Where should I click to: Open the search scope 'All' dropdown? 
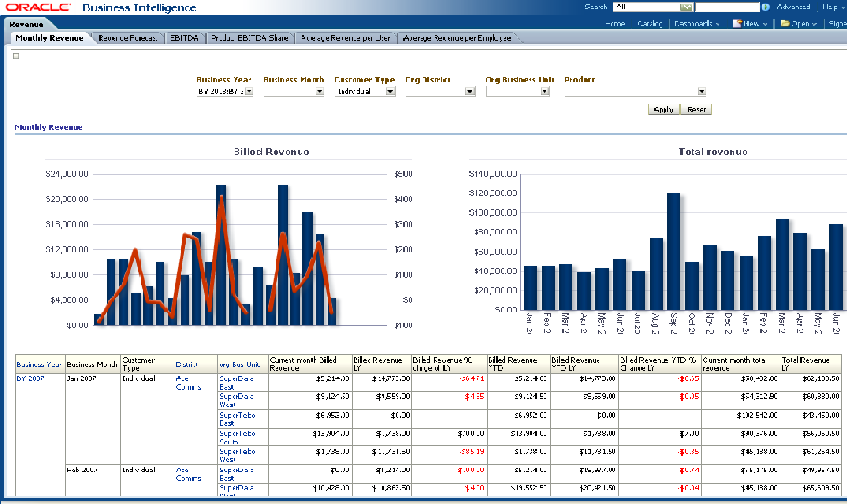[x=686, y=7]
